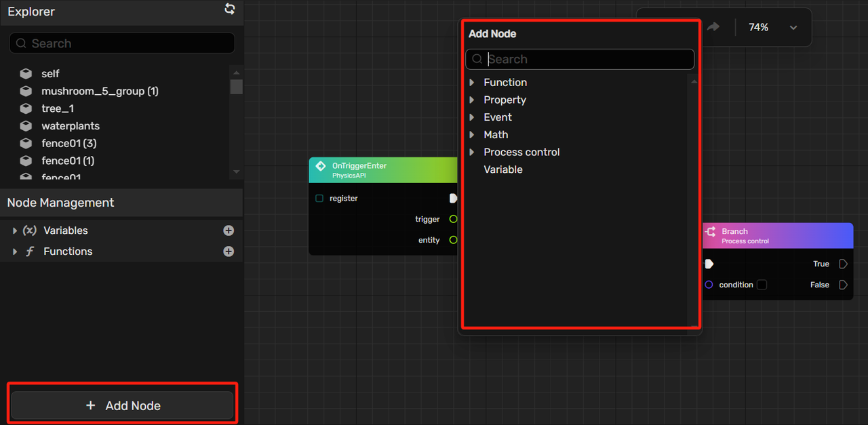868x425 pixels.
Task: Click the Add Node button
Action: pyautogui.click(x=123, y=405)
